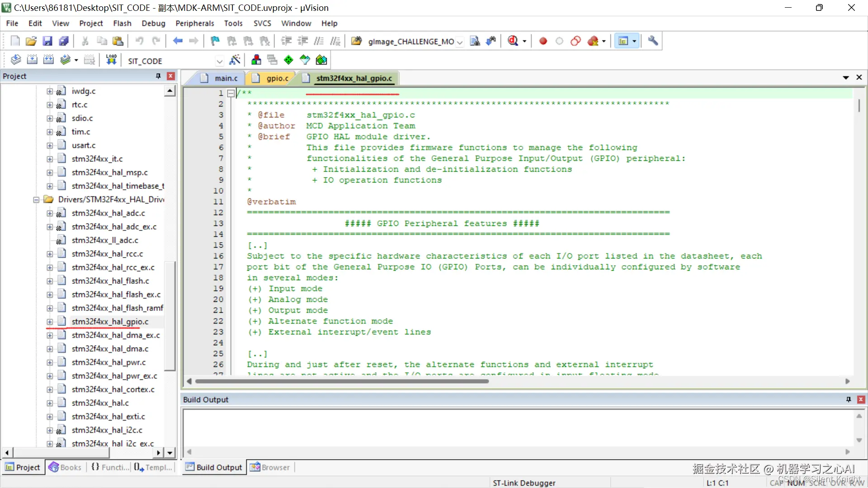This screenshot has width=868, height=488.
Task: Toggle bookmark flag icon
Action: [x=215, y=41]
